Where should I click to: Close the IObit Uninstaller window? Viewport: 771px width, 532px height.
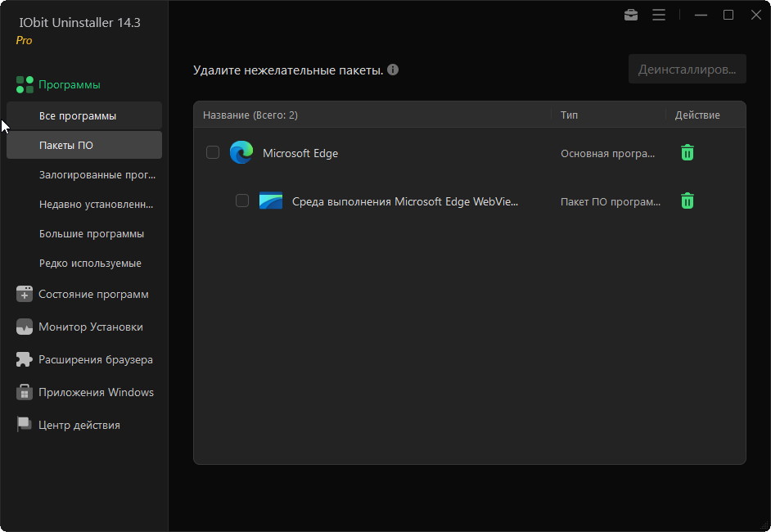(x=756, y=16)
